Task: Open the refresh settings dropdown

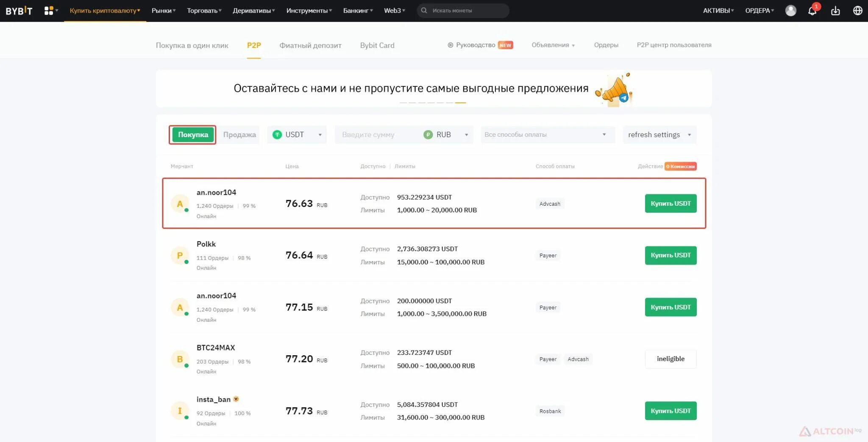Action: pos(659,135)
